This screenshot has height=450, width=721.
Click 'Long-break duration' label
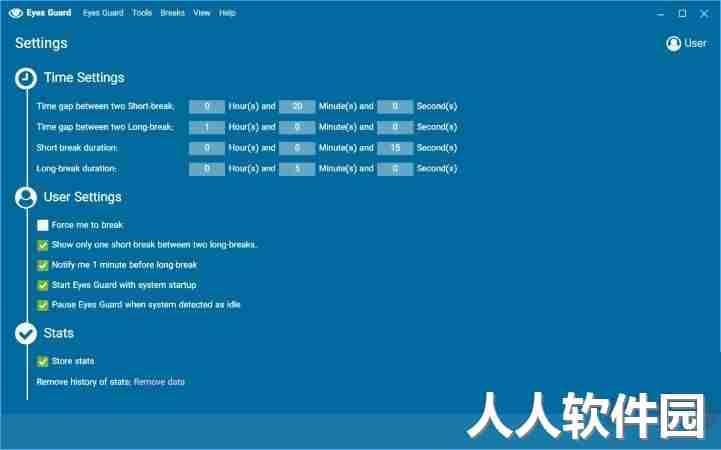click(77, 169)
